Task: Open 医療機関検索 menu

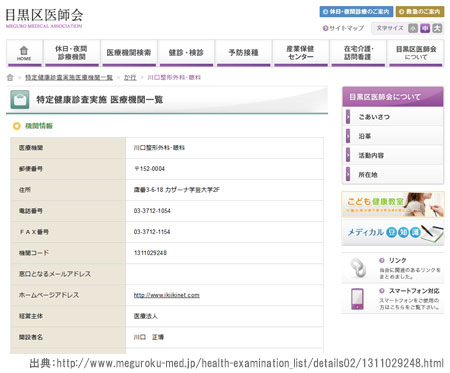Action: tap(129, 53)
